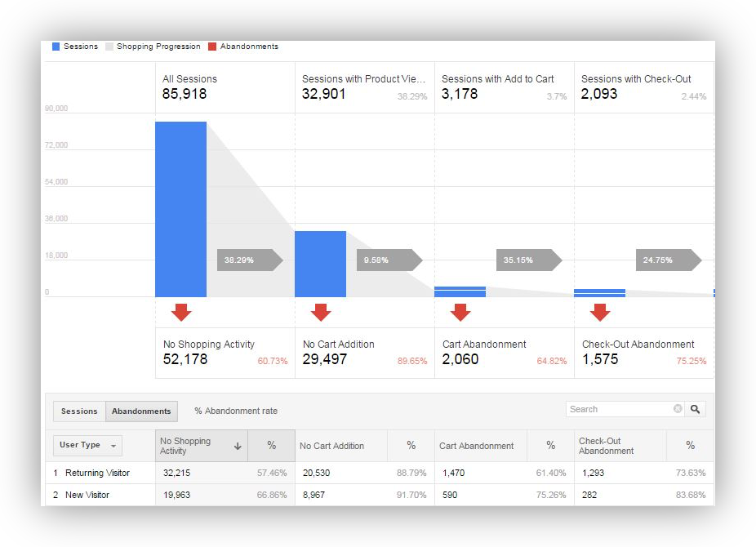
Task: Click the 24.75% progression arrow
Action: click(x=669, y=260)
